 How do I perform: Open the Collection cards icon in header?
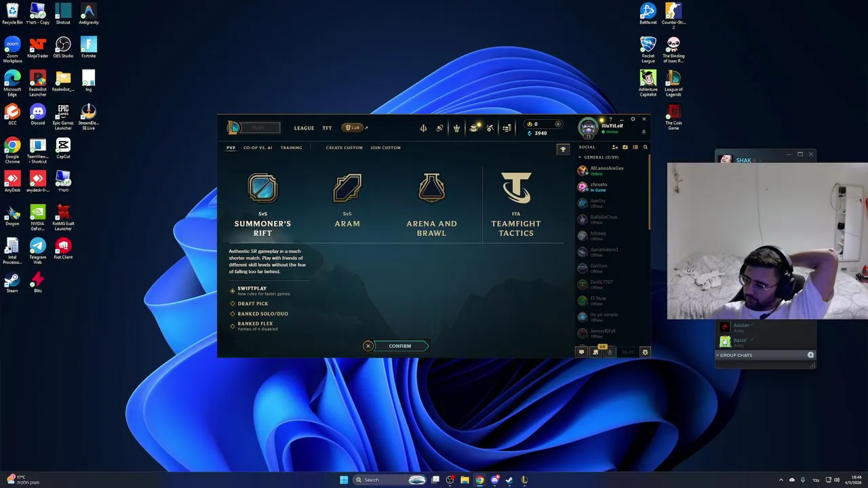click(439, 128)
